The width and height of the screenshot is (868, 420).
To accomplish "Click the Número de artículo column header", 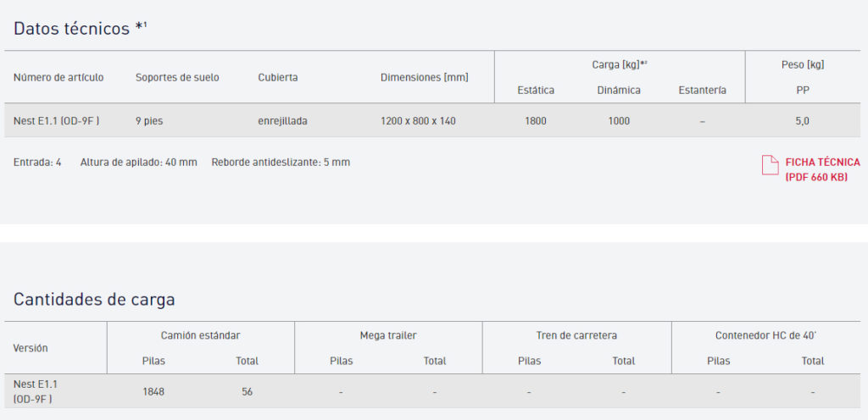I will (58, 77).
